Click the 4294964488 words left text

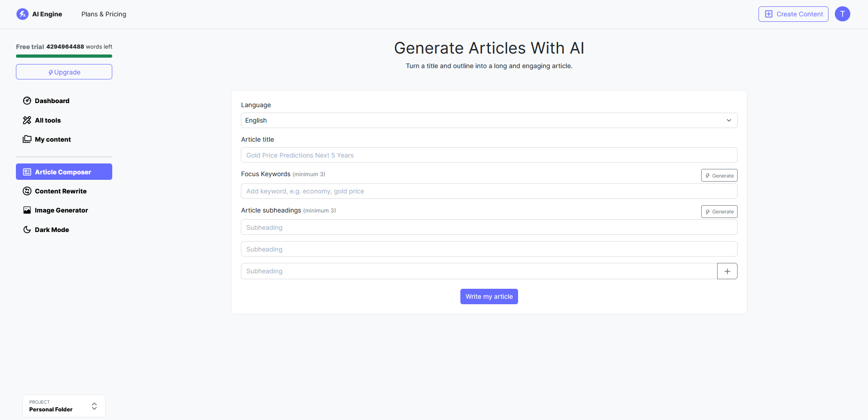pyautogui.click(x=79, y=47)
